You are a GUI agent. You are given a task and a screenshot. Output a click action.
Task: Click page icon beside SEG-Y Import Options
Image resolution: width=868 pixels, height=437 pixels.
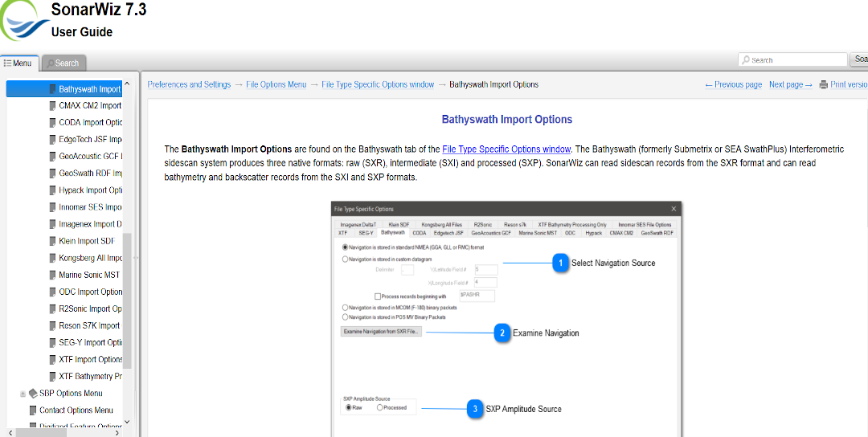pos(52,342)
